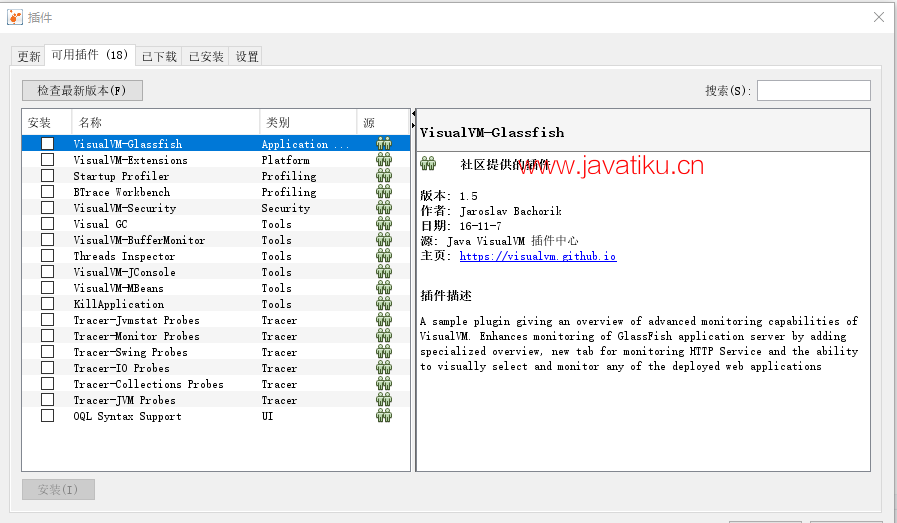The width and height of the screenshot is (897, 523).
Task: Click source icon for Tracer-Jvmstat Probes
Action: pos(384,320)
